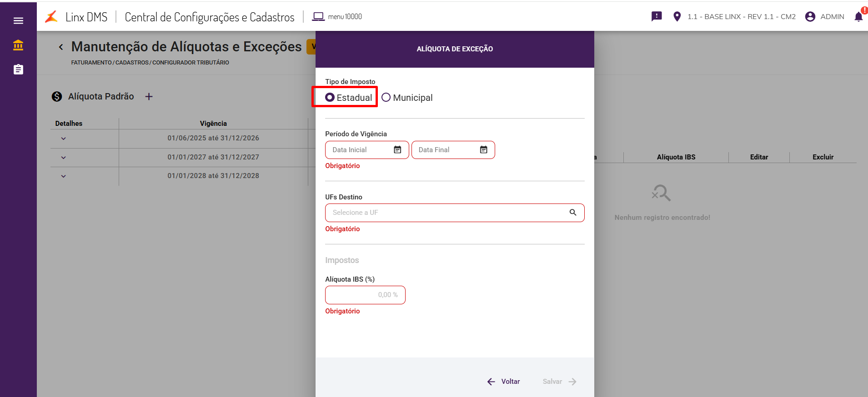Select the Estadual tax type
The height and width of the screenshot is (397, 868).
(x=330, y=97)
